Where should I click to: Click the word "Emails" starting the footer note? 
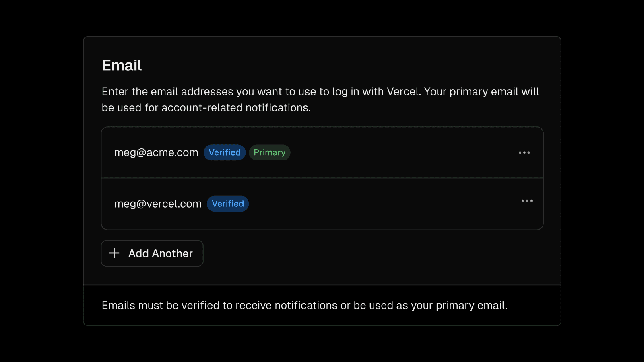click(118, 306)
